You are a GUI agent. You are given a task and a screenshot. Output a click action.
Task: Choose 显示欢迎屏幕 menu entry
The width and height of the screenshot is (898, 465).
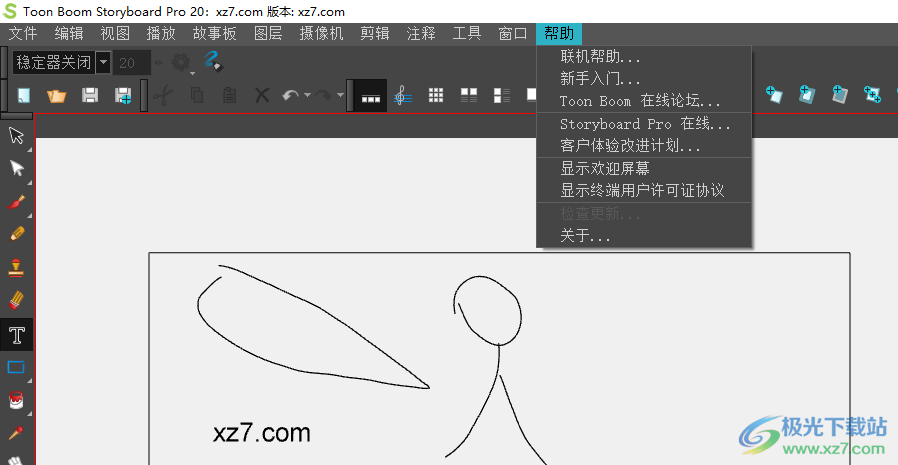point(644,168)
